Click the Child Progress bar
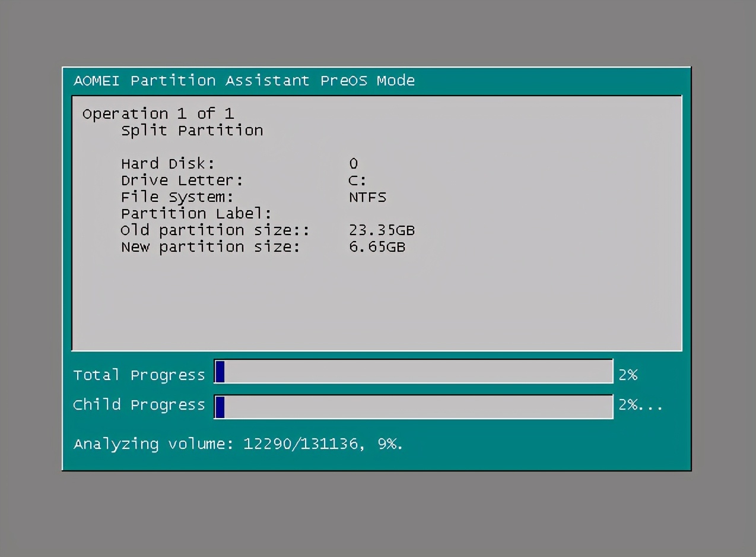This screenshot has width=756, height=557. [413, 407]
